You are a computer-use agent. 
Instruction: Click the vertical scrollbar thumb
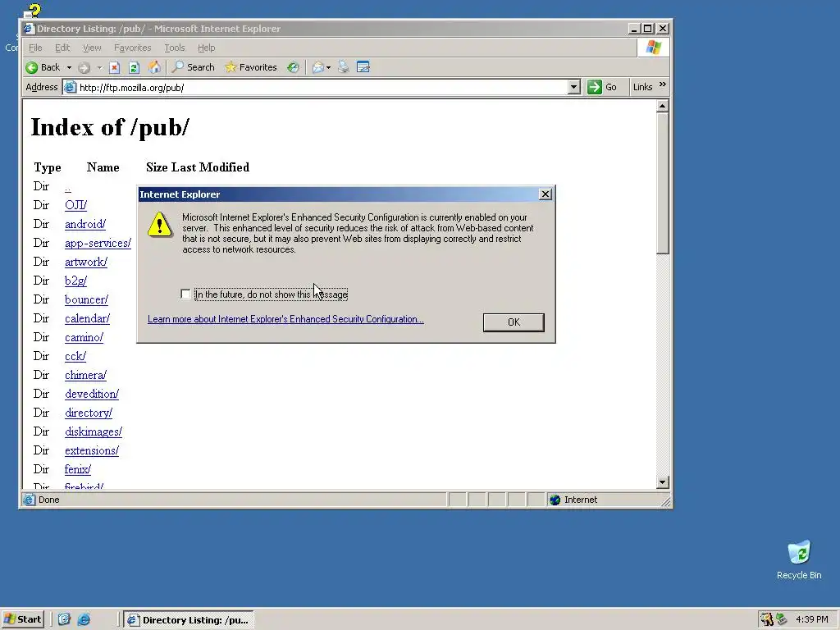662,183
